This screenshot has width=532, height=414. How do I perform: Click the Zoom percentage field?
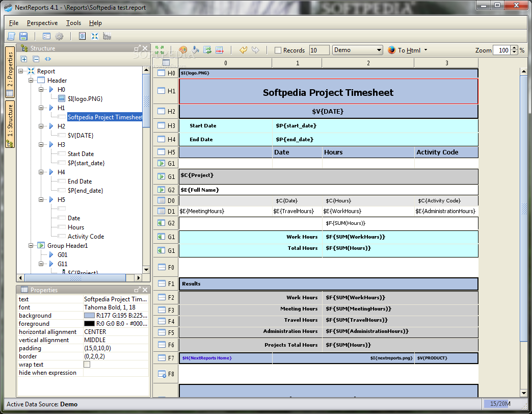coord(501,50)
